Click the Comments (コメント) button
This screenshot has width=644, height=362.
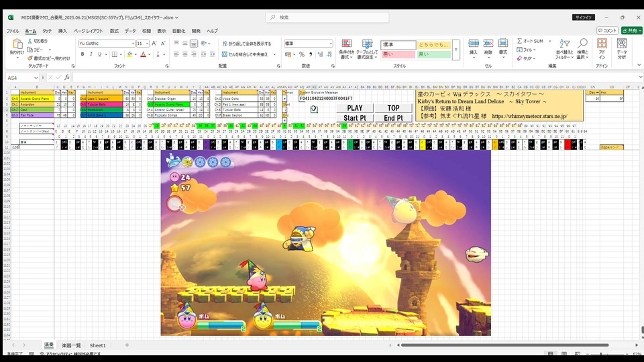[x=607, y=31]
